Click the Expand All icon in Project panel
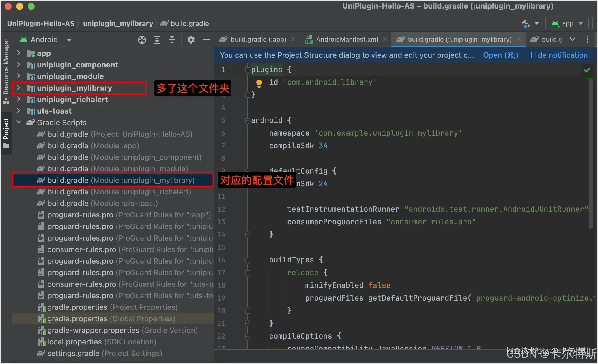This screenshot has width=598, height=364. point(157,40)
